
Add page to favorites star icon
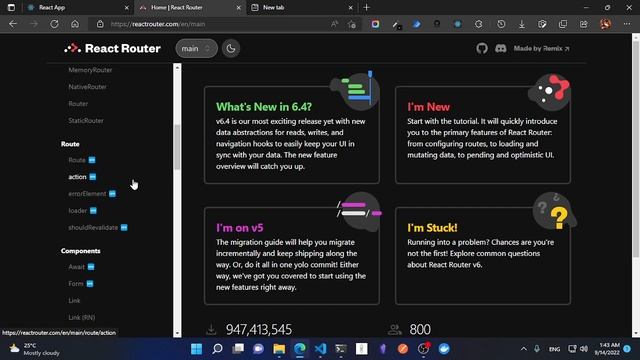pos(352,24)
